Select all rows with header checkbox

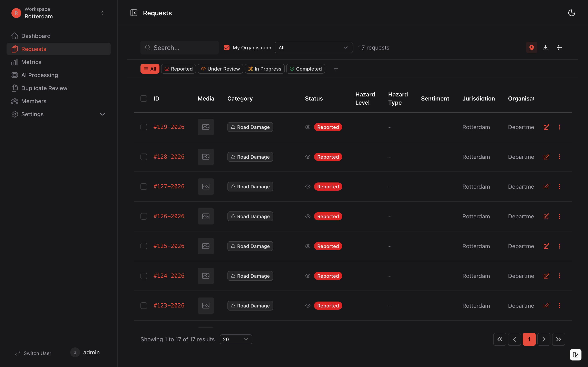(x=144, y=98)
